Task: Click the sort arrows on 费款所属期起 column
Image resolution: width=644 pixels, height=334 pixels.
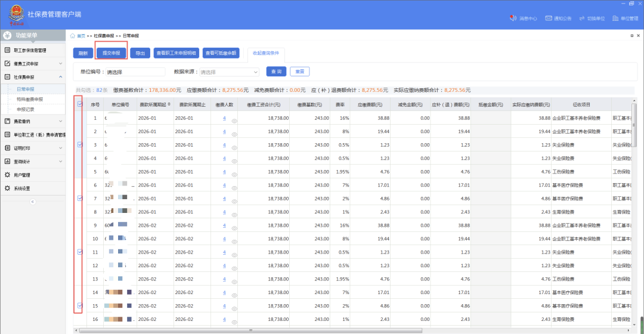Action: [169, 104]
